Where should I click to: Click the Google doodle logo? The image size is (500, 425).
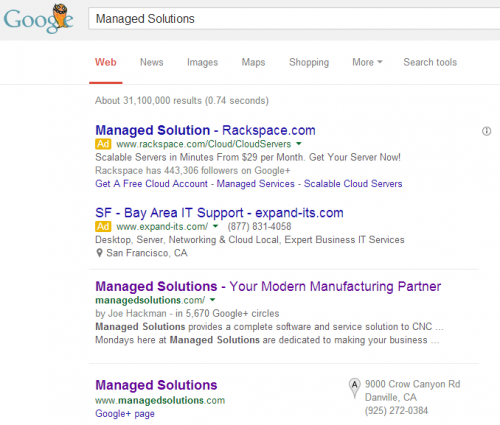point(38,19)
